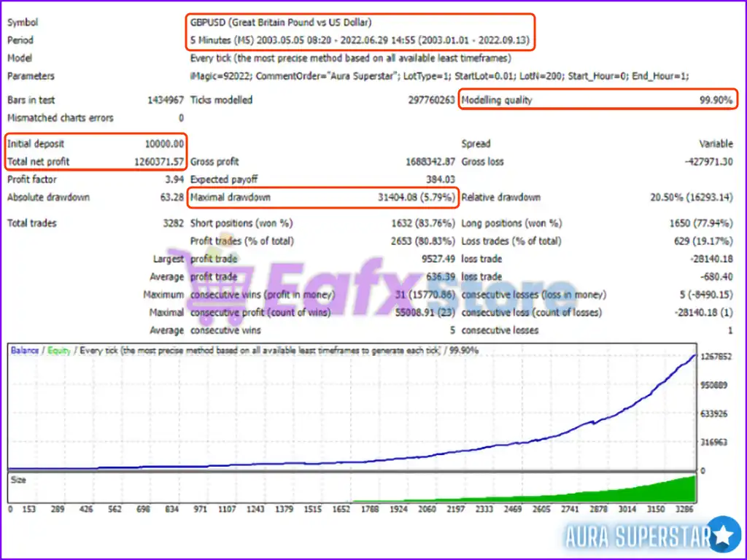Select the total net profit value 1260371.57
This screenshot has width=747, height=560.
pyautogui.click(x=158, y=162)
